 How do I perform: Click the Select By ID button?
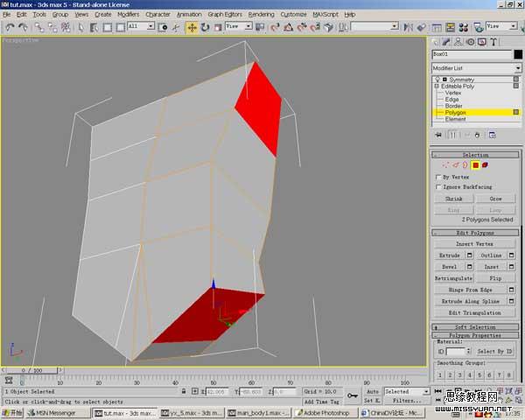click(494, 351)
